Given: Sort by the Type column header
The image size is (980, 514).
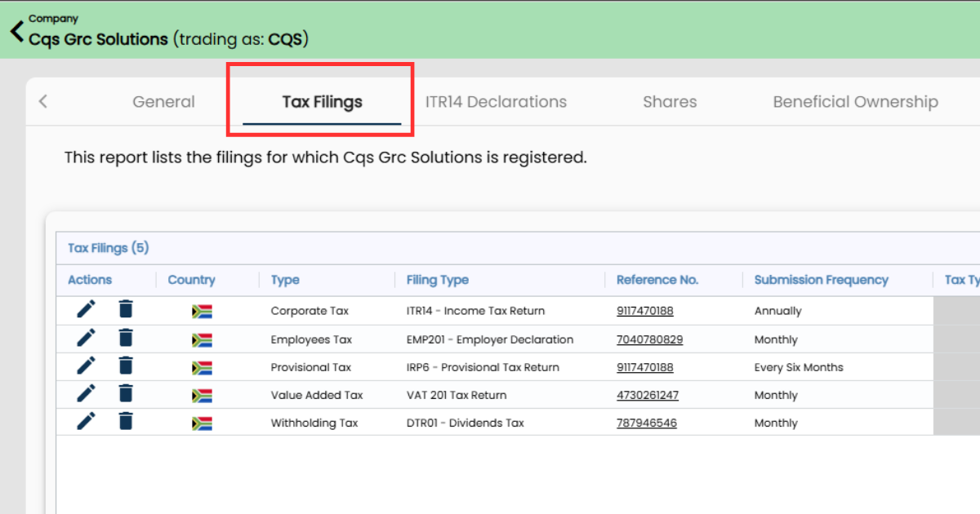Looking at the screenshot, I should pyautogui.click(x=285, y=280).
